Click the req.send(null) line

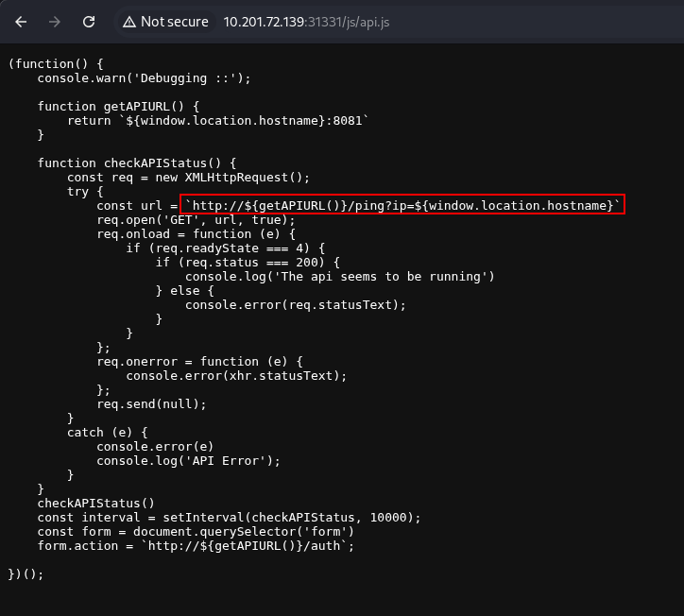click(x=151, y=403)
